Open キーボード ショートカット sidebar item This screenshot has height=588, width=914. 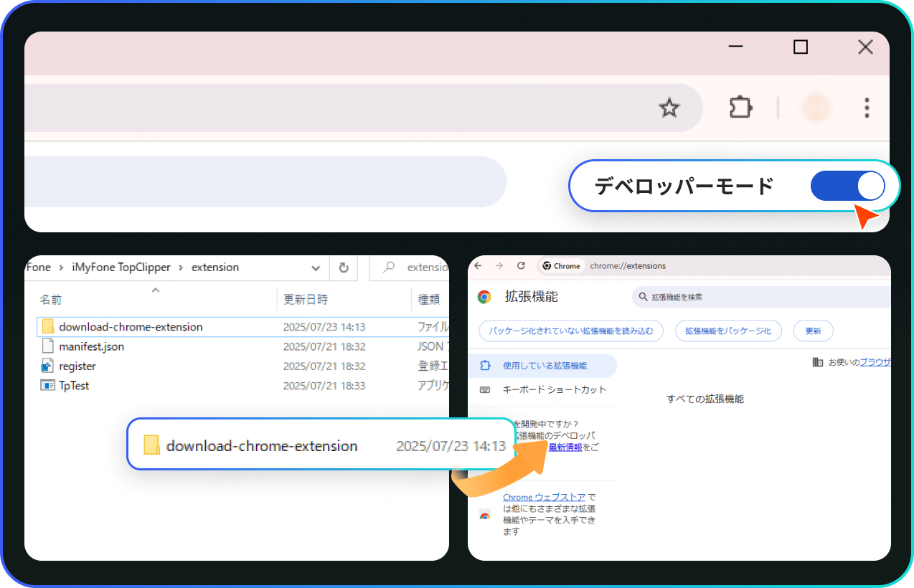tap(542, 389)
